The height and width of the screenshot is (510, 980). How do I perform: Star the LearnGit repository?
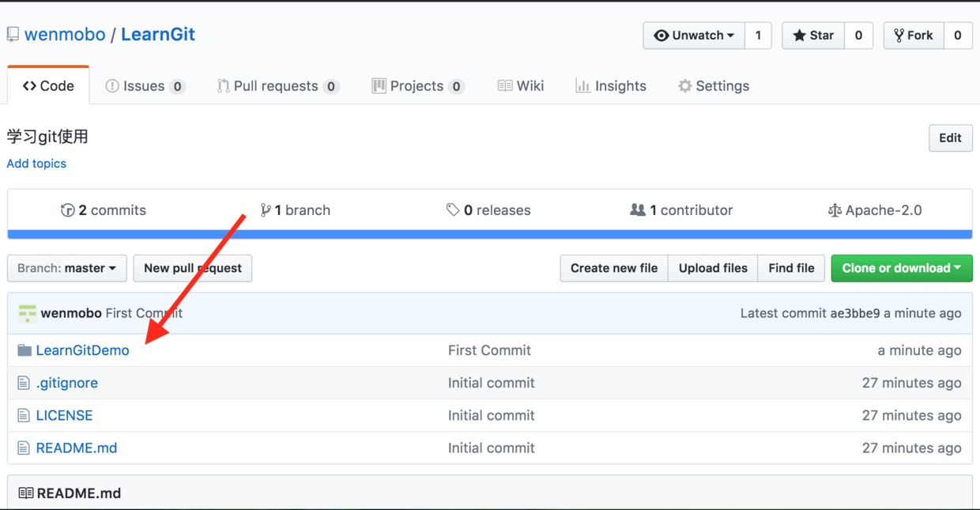[813, 36]
